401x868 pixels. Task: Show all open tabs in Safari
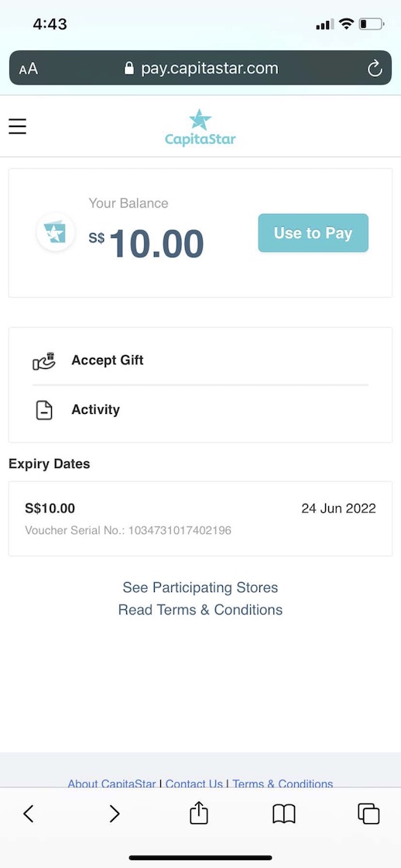[x=369, y=814]
